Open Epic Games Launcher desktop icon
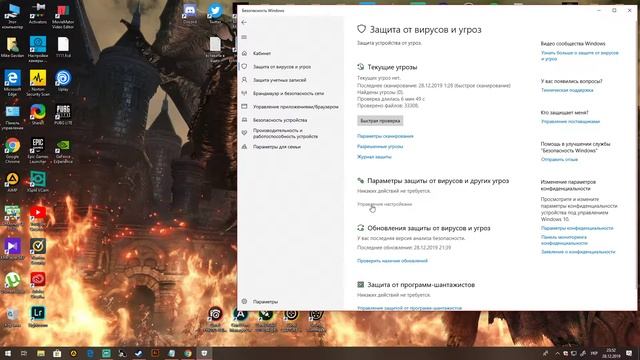The image size is (640, 360). (x=38, y=151)
